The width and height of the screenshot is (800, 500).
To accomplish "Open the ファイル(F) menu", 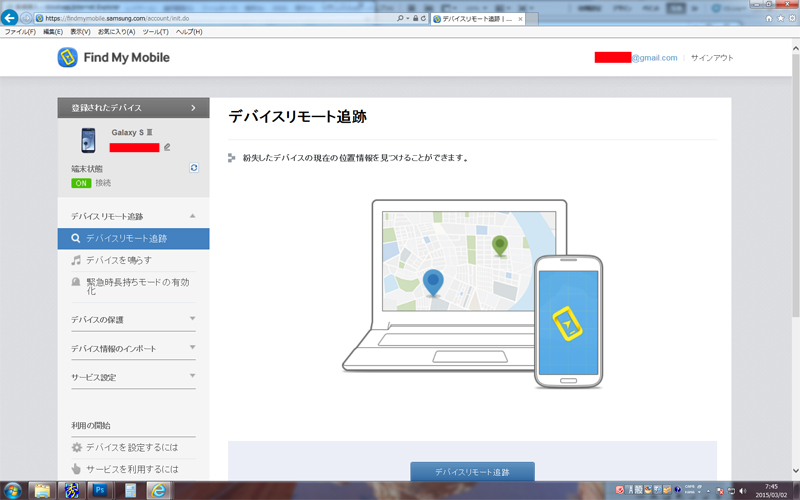I will 20,32.
